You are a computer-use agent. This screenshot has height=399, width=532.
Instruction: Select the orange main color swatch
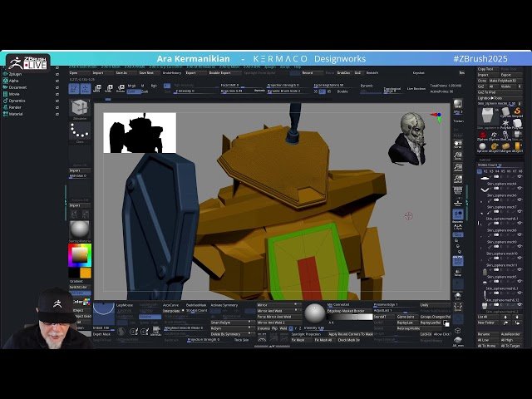coord(86,273)
